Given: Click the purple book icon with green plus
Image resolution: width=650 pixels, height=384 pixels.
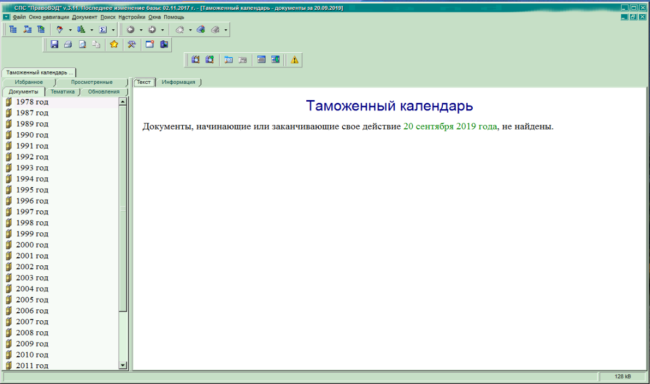Looking at the screenshot, I should coord(210,60).
